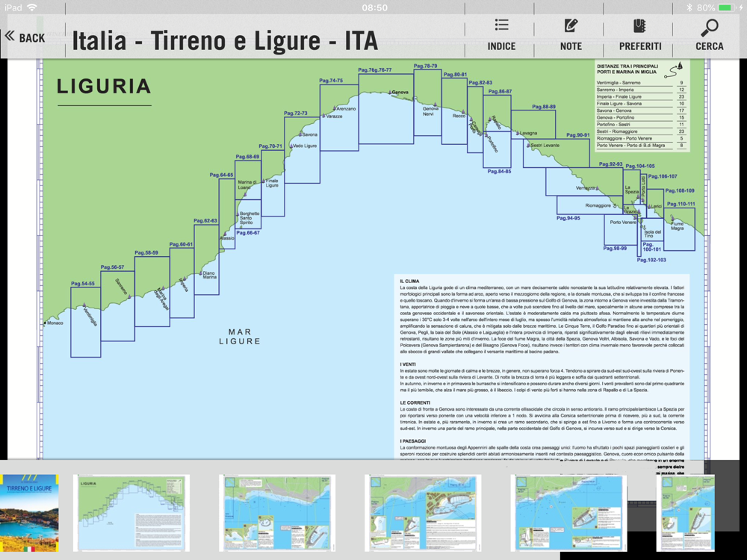Tap the I VENTI heading
Screen dimensions: 747x560
click(408, 364)
